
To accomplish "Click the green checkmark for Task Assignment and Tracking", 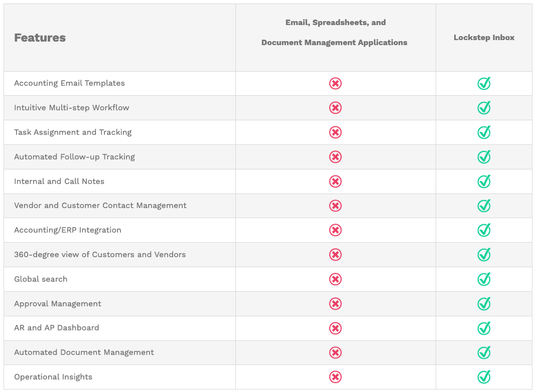I will coord(484,132).
